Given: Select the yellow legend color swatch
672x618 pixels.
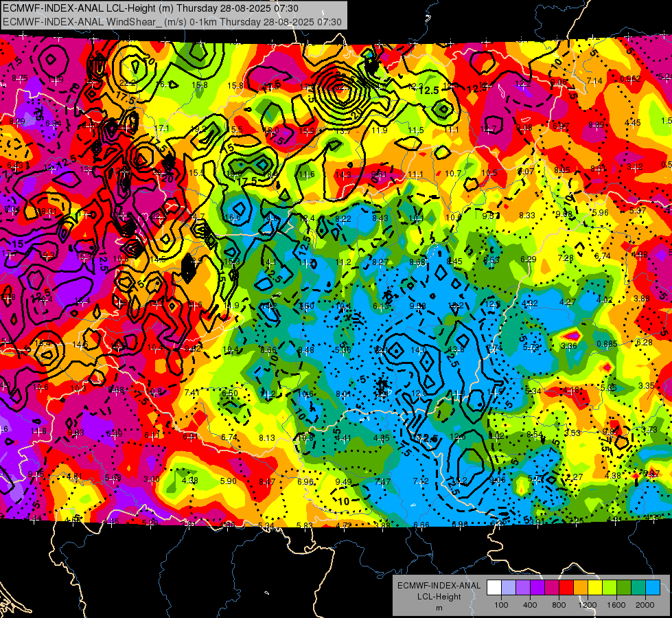Looking at the screenshot, I should (x=595, y=588).
